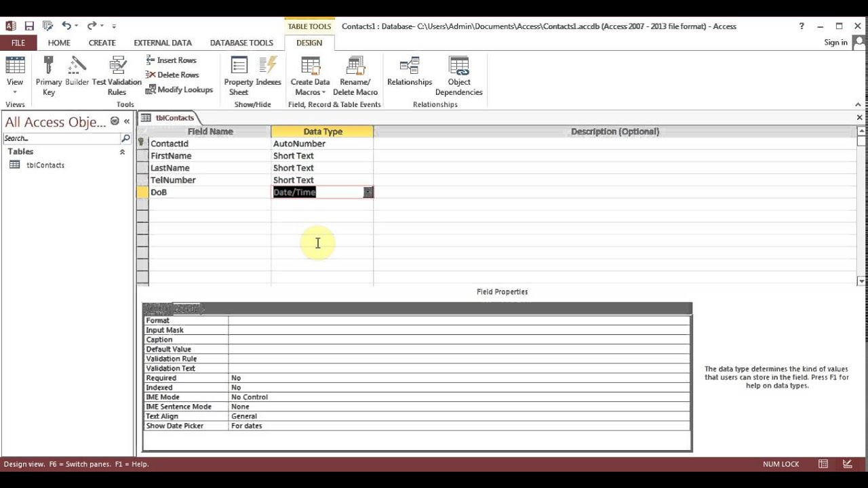Click Modify Lookups
Screen dimensions: 868x488
[x=179, y=89]
